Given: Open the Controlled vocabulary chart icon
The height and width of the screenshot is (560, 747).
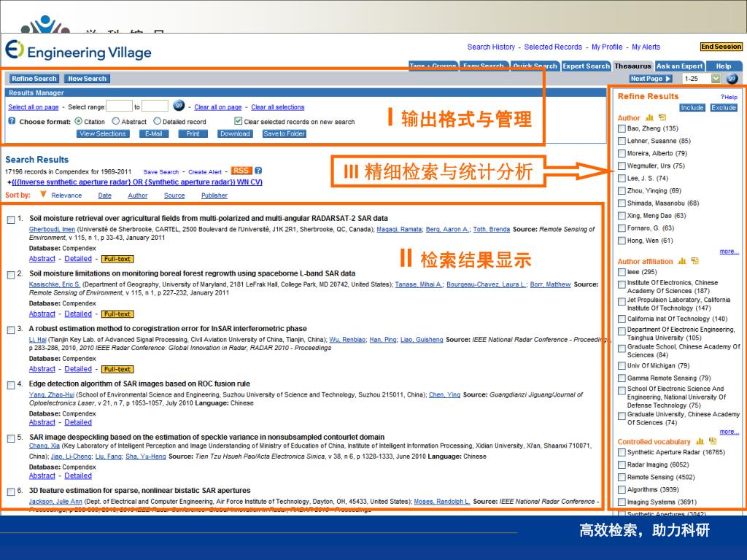Looking at the screenshot, I should click(700, 441).
